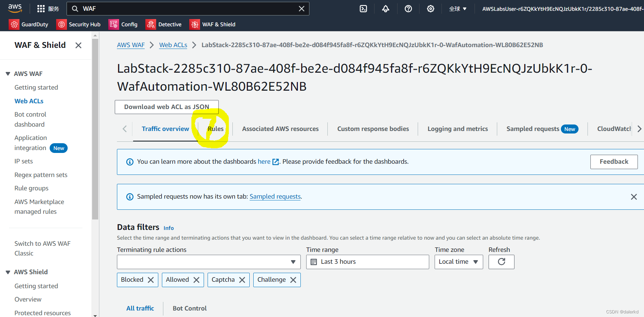Collapse the AWS Shield navigation section
Viewport: 644px width, 317px height.
pyautogui.click(x=8, y=272)
